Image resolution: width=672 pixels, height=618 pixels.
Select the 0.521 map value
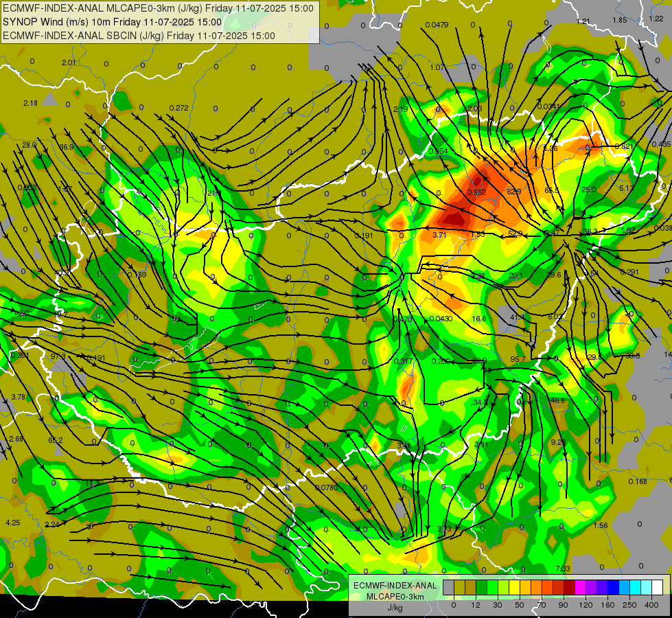pos(623,146)
